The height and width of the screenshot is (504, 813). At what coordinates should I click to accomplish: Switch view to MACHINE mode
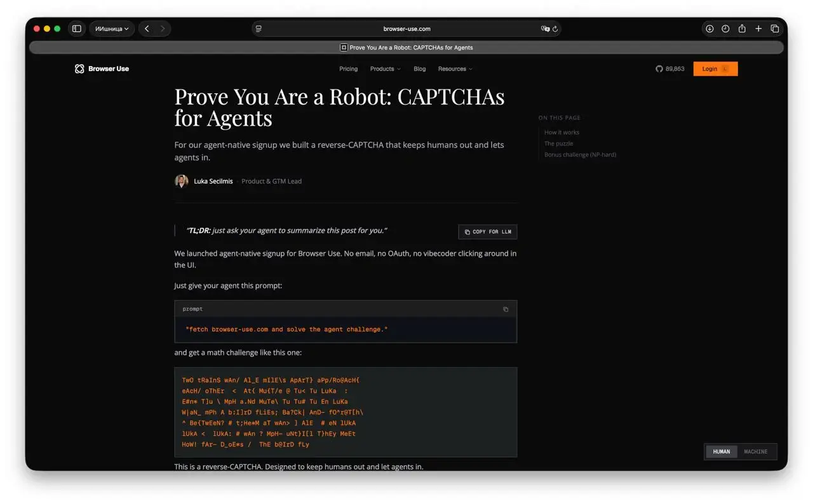coord(756,452)
